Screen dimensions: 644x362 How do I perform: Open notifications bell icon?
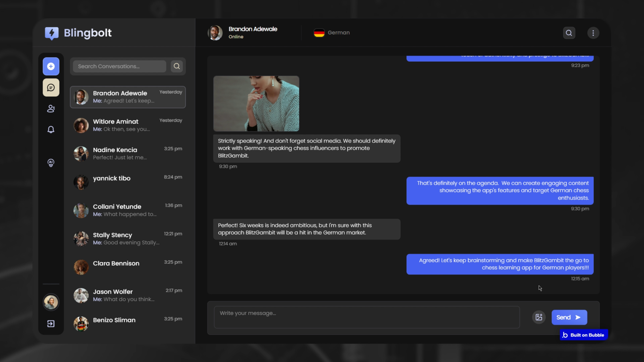[51, 130]
